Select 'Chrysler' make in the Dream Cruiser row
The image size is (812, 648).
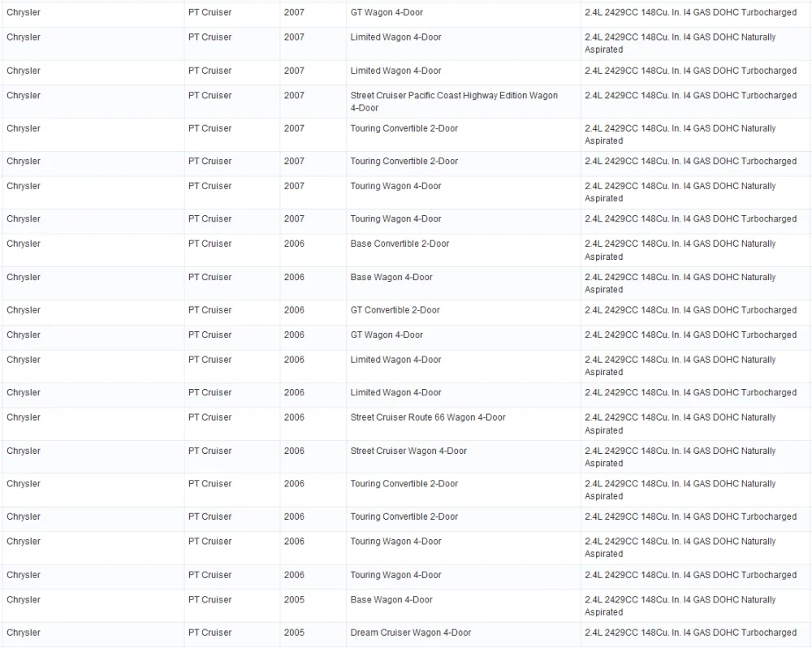click(24, 633)
